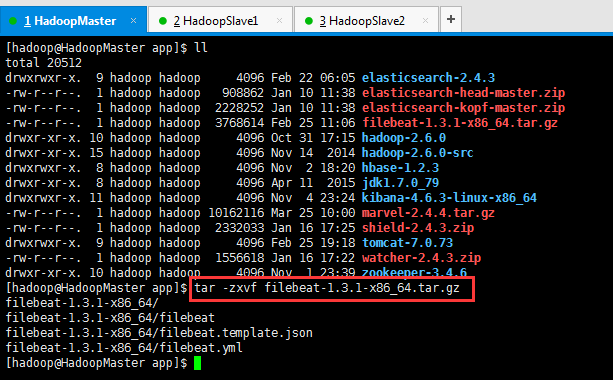Add a new session tab with plus button
The width and height of the screenshot is (613, 380).
click(451, 19)
